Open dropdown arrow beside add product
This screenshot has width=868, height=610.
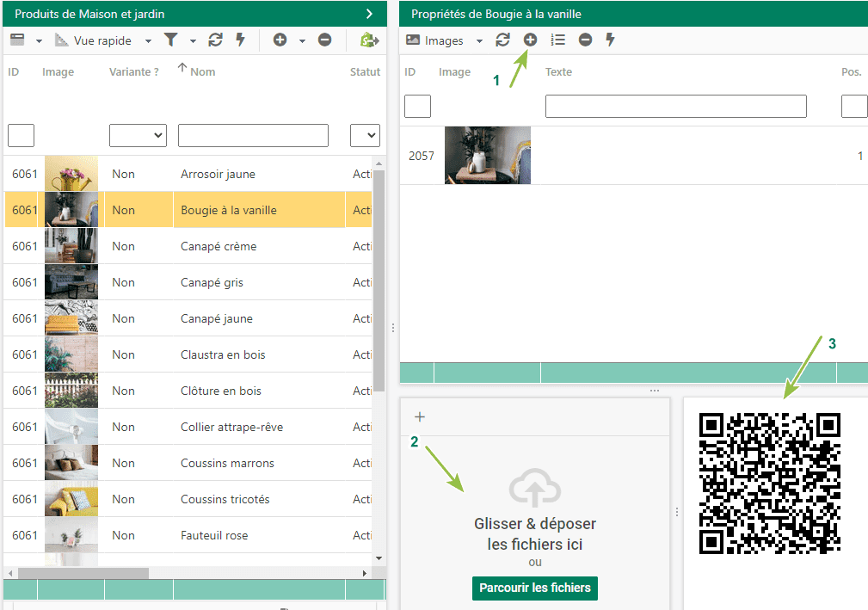point(302,41)
